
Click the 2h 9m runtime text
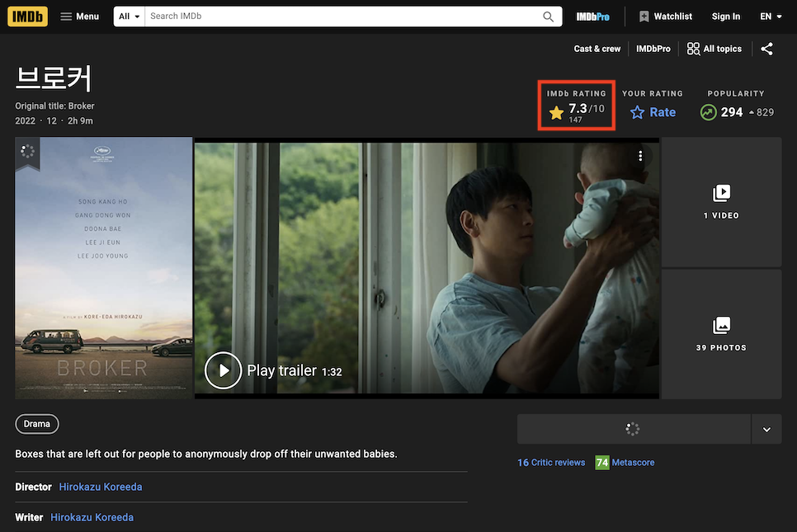click(x=80, y=121)
